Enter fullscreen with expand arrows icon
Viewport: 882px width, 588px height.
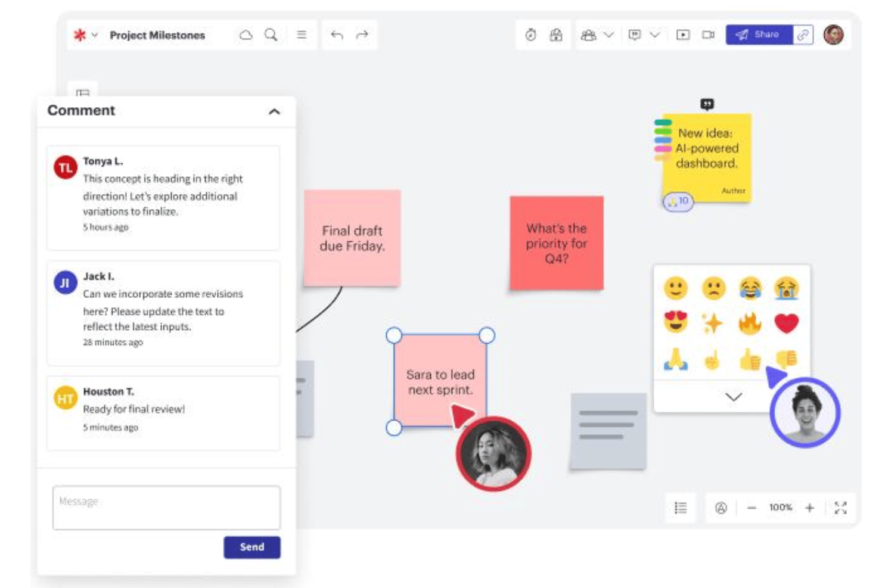(840, 508)
